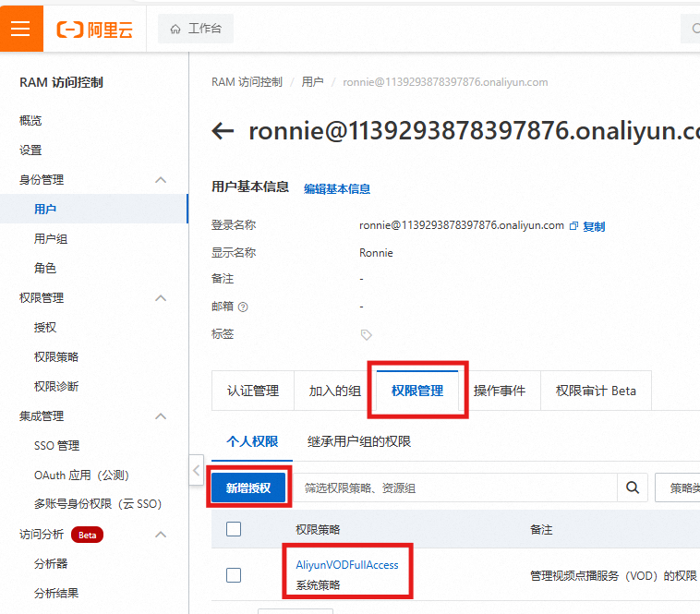Open 概览 in the sidebar
Viewport: 700px width, 614px height.
pos(30,120)
